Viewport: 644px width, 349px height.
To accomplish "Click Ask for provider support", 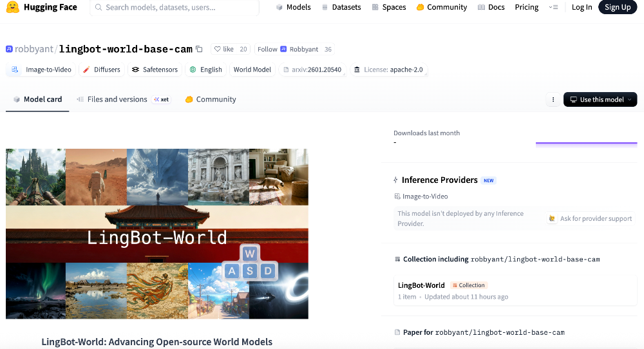I will point(591,218).
